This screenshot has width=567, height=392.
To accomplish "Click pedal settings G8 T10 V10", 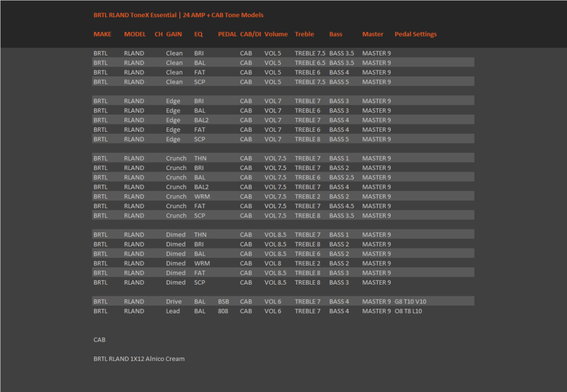I will pyautogui.click(x=410, y=302).
